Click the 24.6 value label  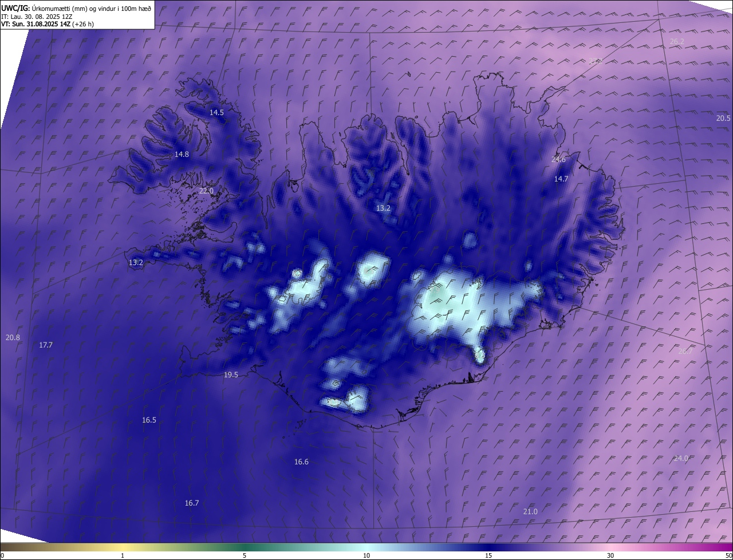[x=558, y=160]
